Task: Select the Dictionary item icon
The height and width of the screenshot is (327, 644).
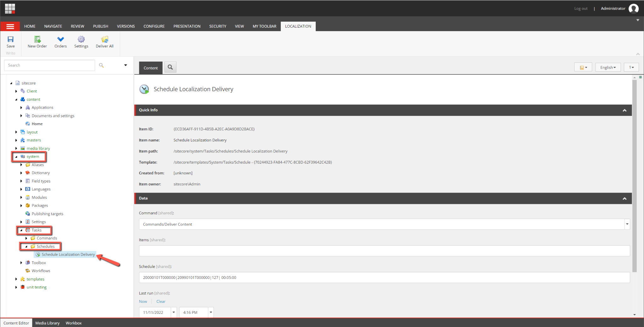Action: tap(28, 173)
